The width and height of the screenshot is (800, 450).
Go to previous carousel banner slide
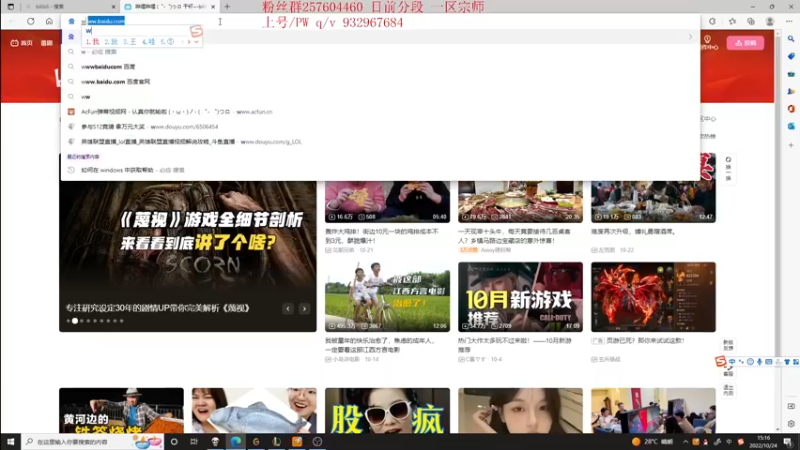(x=288, y=309)
